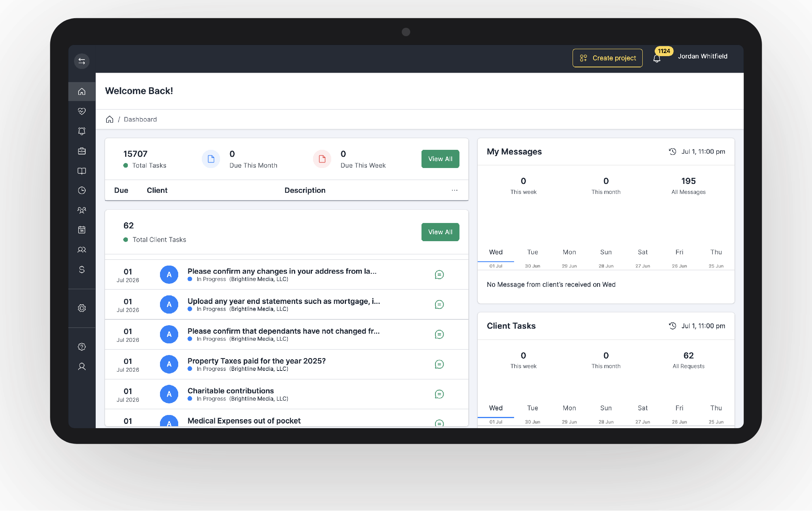
Task: Select Fri 26 Jun tab in Client Tasks
Action: tap(680, 414)
